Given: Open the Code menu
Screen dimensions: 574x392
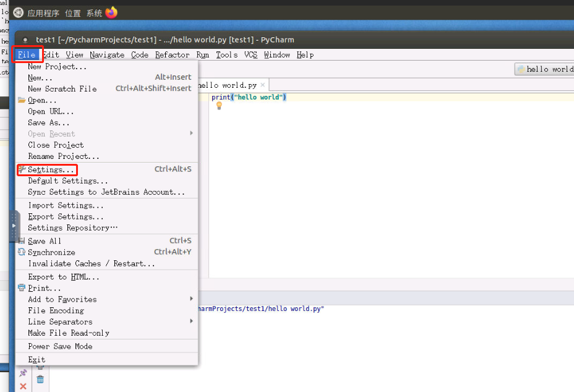Looking at the screenshot, I should [x=139, y=54].
